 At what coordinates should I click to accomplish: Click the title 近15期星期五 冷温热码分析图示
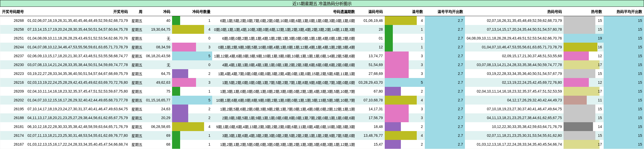(322, 4)
